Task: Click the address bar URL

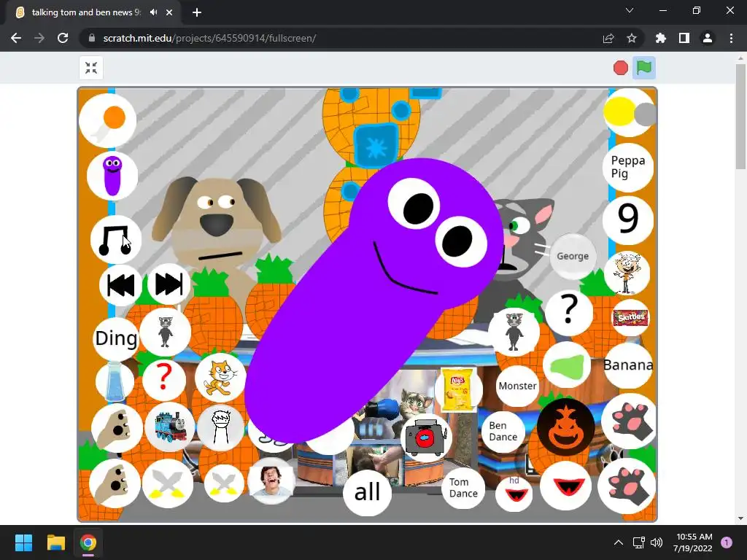Action: [x=209, y=38]
